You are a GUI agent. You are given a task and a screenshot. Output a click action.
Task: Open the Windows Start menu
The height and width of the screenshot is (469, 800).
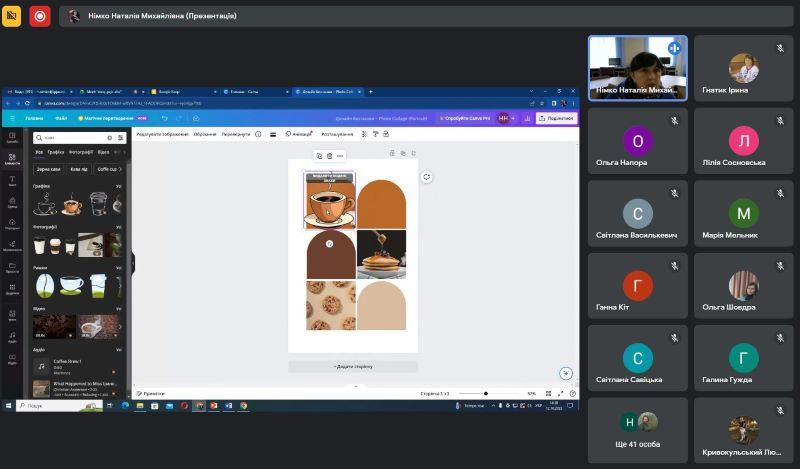[8, 406]
